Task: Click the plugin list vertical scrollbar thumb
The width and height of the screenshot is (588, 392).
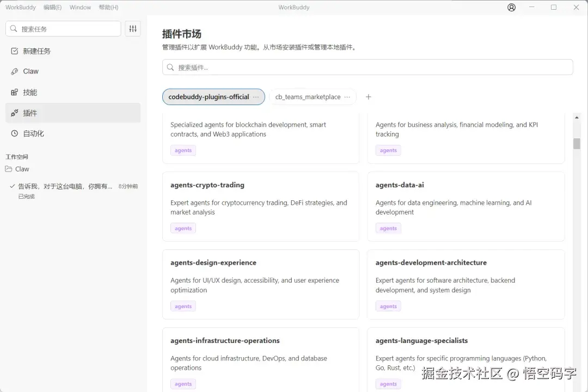Action: click(577, 143)
